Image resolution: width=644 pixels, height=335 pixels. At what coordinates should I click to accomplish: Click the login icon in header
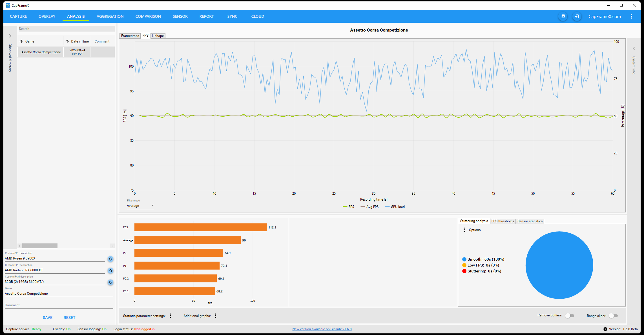tap(577, 16)
